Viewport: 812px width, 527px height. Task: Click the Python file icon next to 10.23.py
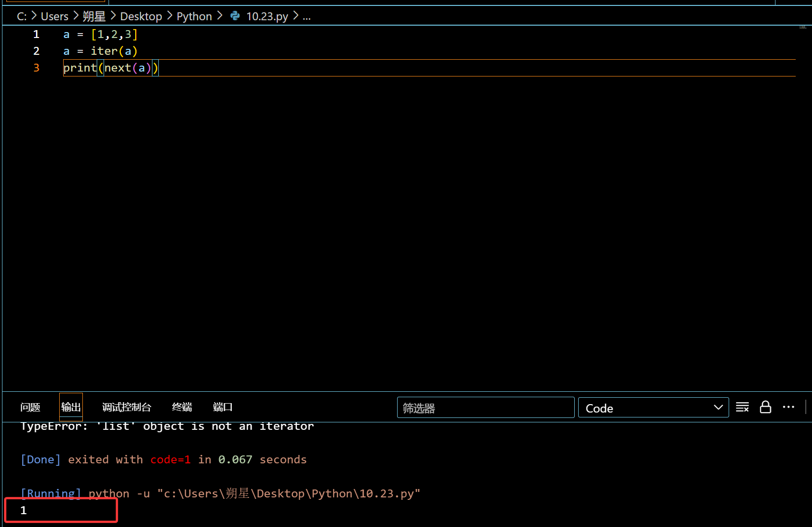click(234, 16)
